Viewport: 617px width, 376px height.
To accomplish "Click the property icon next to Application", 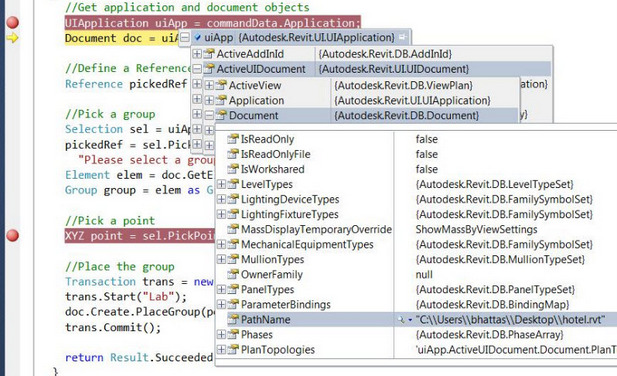I will tap(222, 100).
